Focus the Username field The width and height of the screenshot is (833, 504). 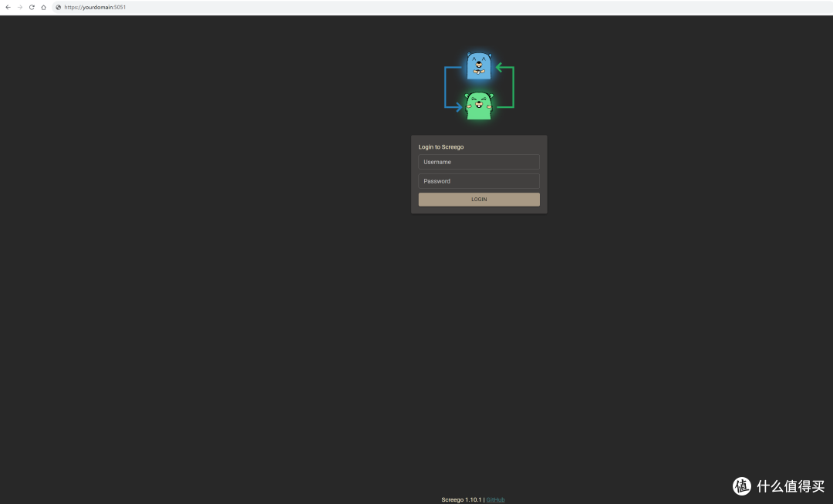coord(479,162)
